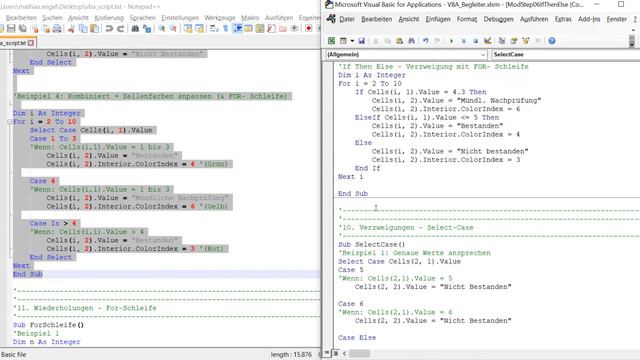Cut selection using Notepad++ scissors icon
This screenshot has height=360, width=640.
point(71,29)
